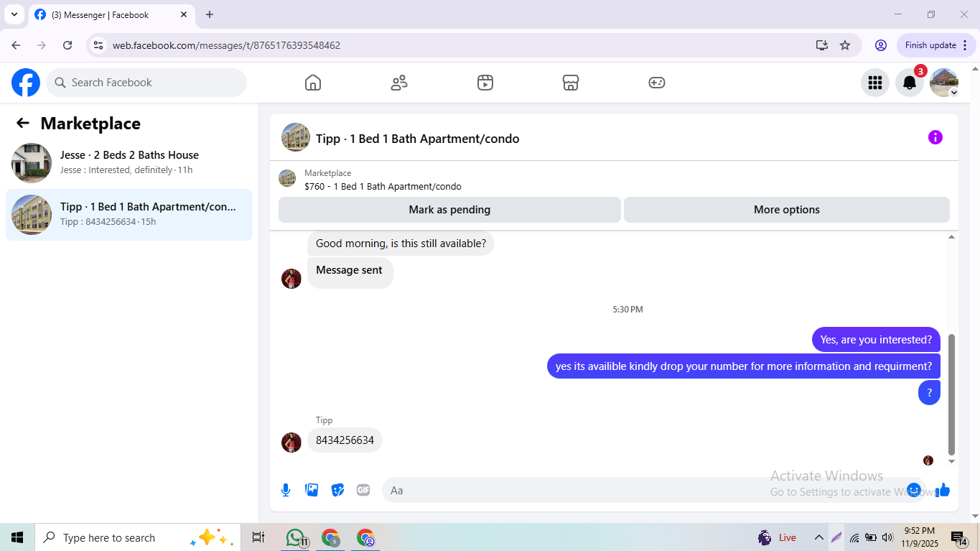The height and width of the screenshot is (551, 980).
Task: Open the volume control in system tray
Action: coord(887,537)
